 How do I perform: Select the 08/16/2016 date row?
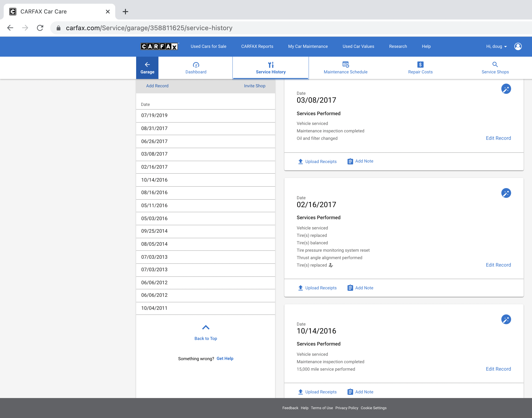[205, 193]
